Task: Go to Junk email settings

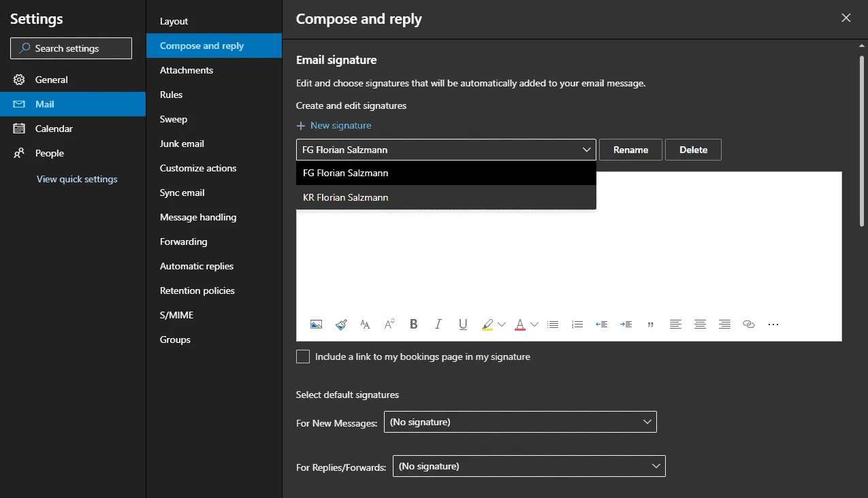Action: click(x=214, y=144)
